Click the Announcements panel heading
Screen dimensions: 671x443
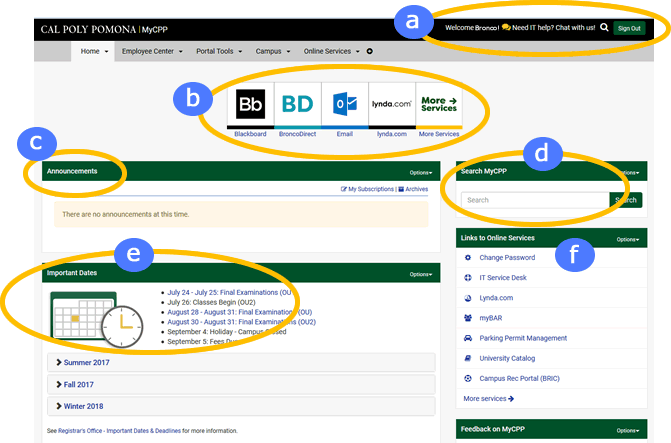pyautogui.click(x=72, y=171)
